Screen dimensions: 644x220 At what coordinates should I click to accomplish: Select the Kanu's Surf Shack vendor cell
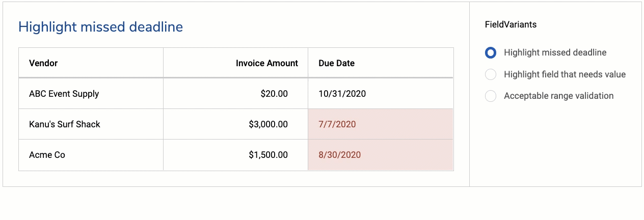65,124
